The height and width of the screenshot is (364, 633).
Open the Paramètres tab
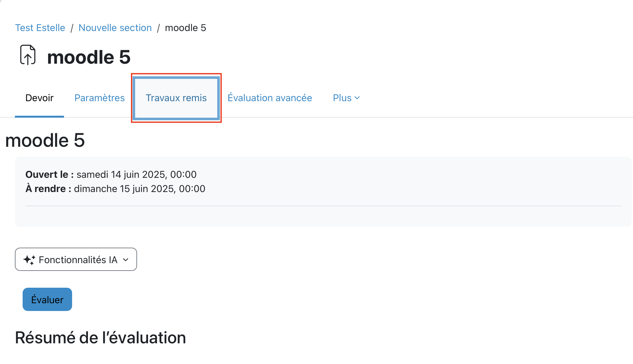coord(100,98)
